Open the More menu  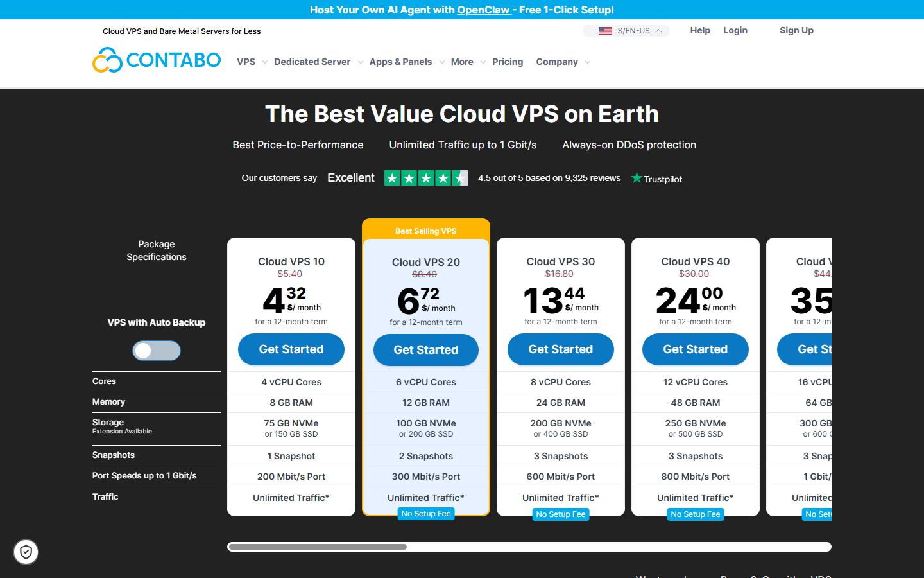[x=462, y=62]
